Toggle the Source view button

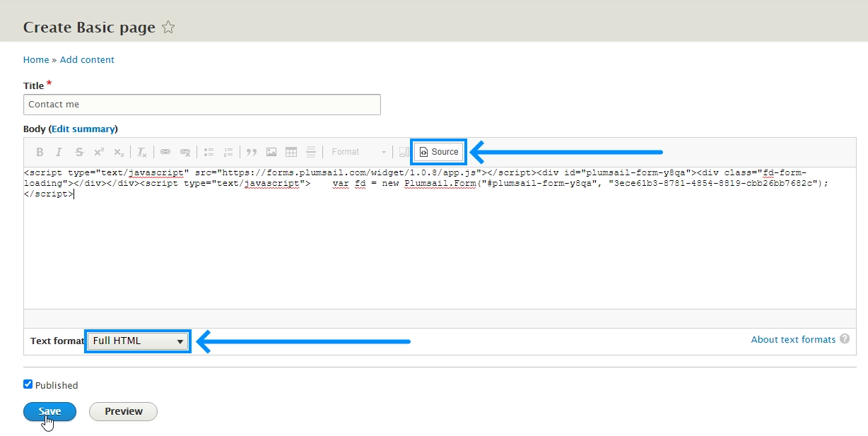[x=438, y=152]
